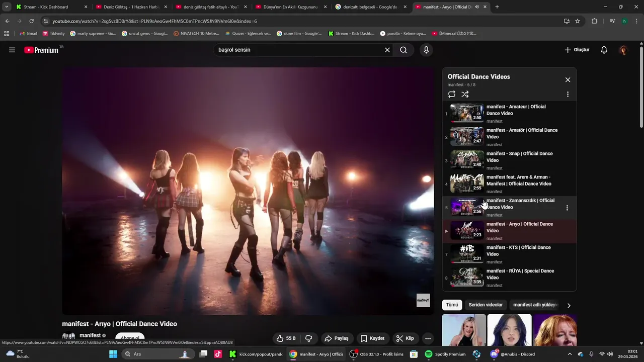The height and width of the screenshot is (362, 644).
Task: Play manifest - Amateur Official Dance Video
Action: (508, 114)
